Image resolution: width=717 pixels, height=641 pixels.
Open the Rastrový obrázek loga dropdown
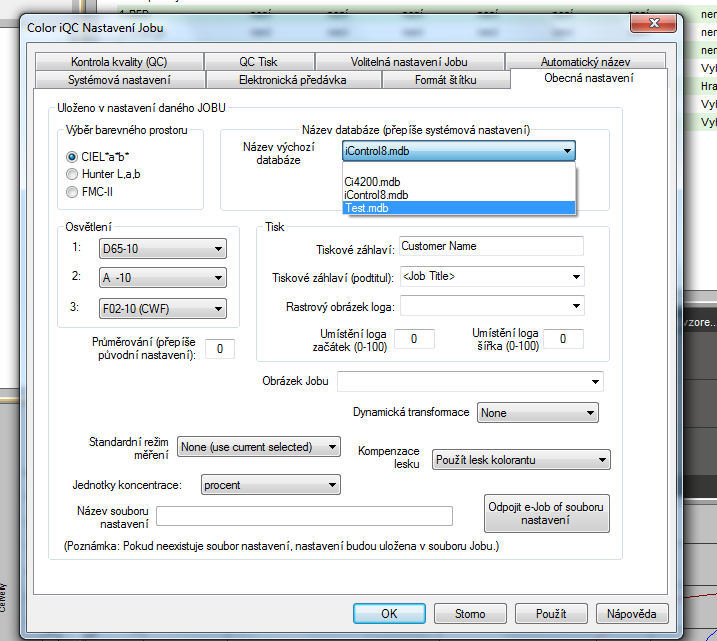[x=492, y=306]
